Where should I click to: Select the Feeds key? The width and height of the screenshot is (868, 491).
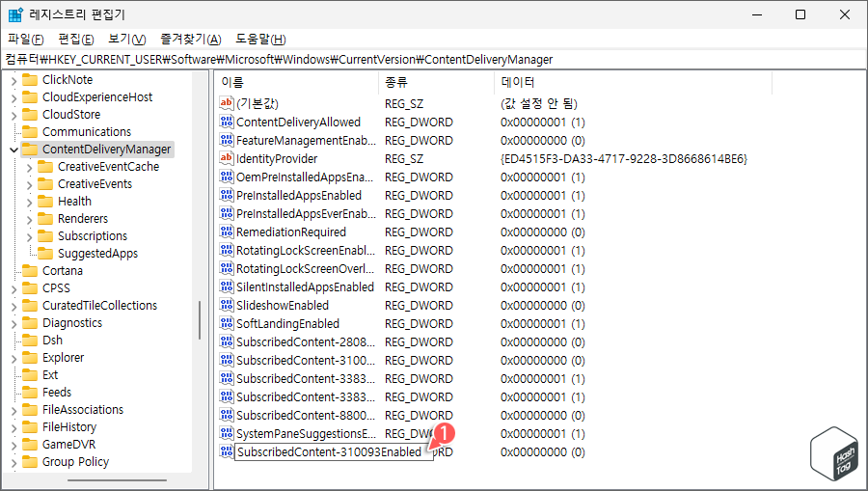pos(57,392)
